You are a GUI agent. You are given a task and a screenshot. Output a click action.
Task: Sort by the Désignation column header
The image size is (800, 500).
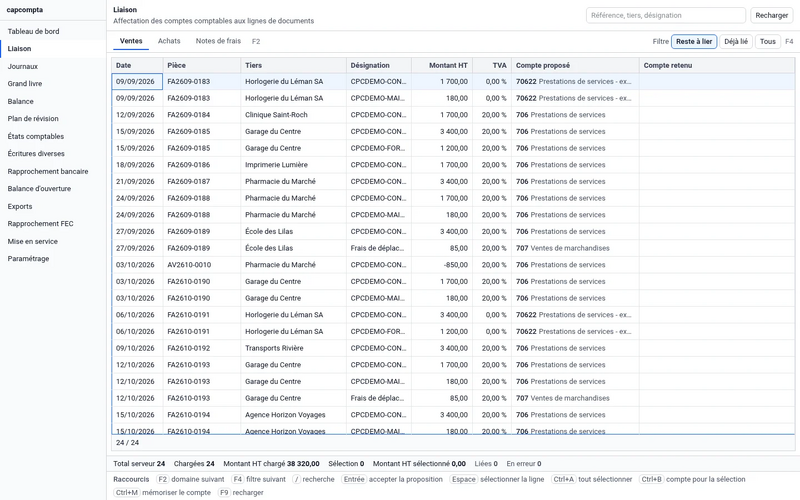tap(379, 65)
